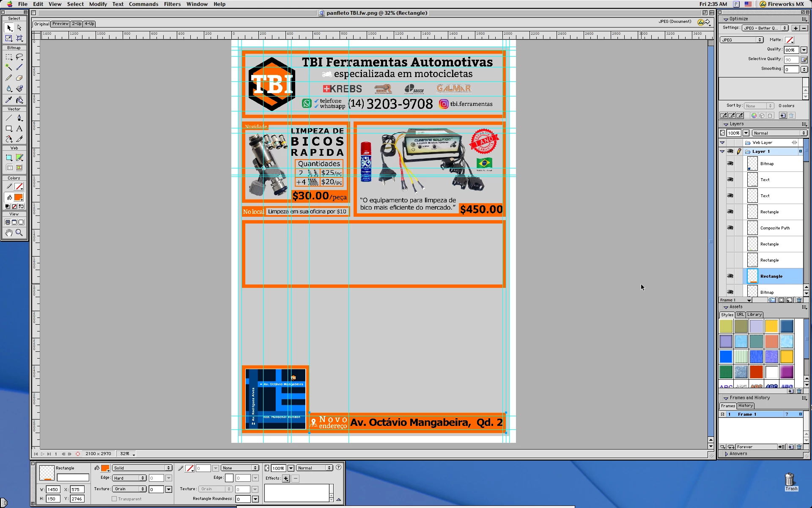Select the Magic Wand tool
812x508 pixels.
(x=8, y=67)
